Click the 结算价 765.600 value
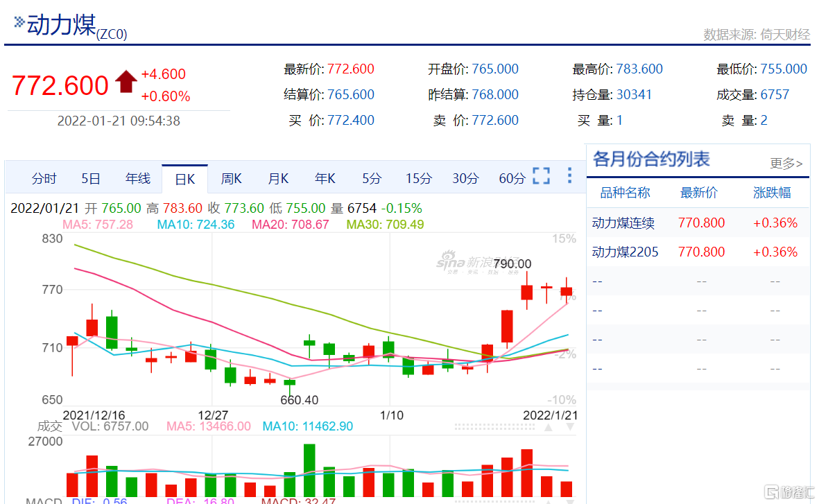The image size is (819, 504). point(351,94)
